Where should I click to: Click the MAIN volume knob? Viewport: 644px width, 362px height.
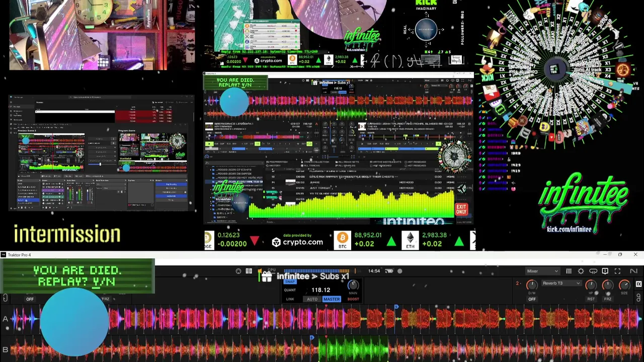(x=353, y=285)
